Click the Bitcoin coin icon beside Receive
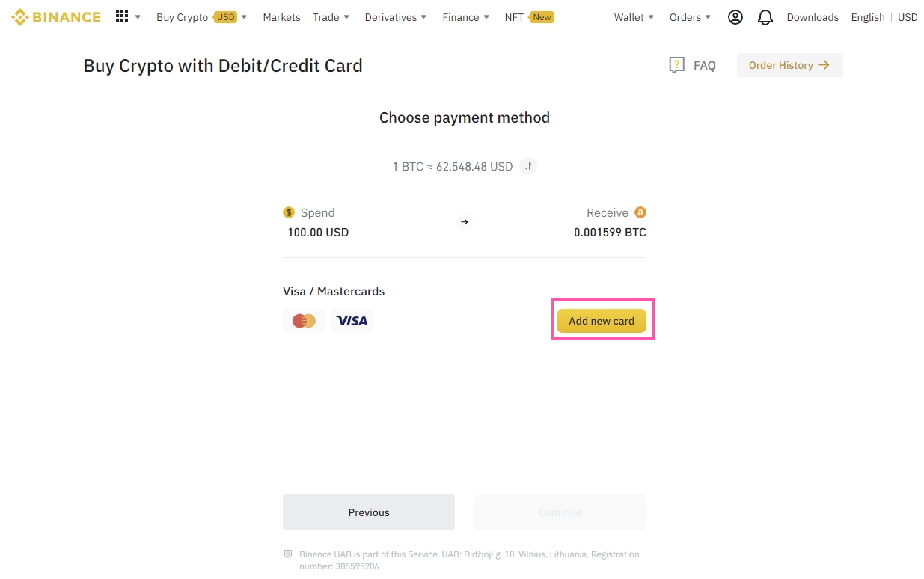 pyautogui.click(x=640, y=212)
